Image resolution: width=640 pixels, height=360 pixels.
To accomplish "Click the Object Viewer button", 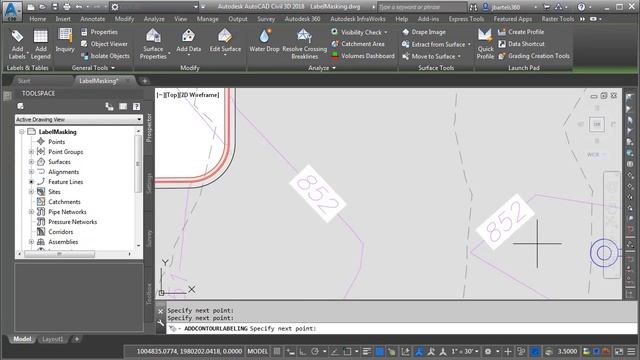I will (x=104, y=44).
